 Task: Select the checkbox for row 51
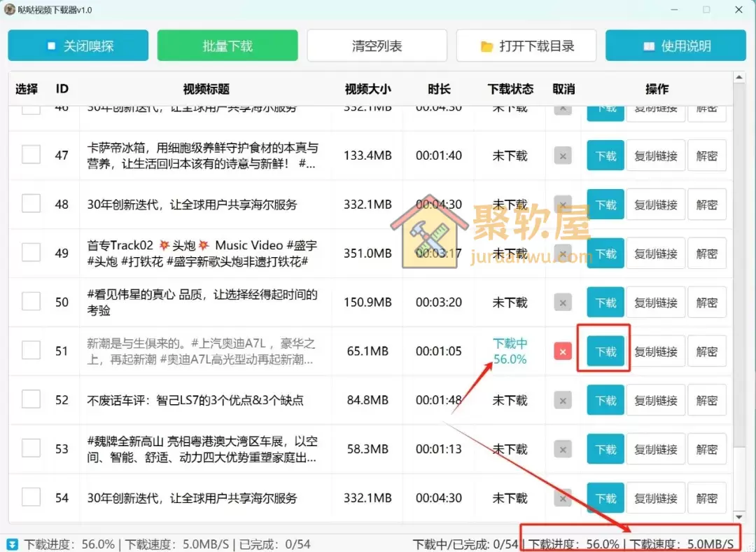[31, 351]
